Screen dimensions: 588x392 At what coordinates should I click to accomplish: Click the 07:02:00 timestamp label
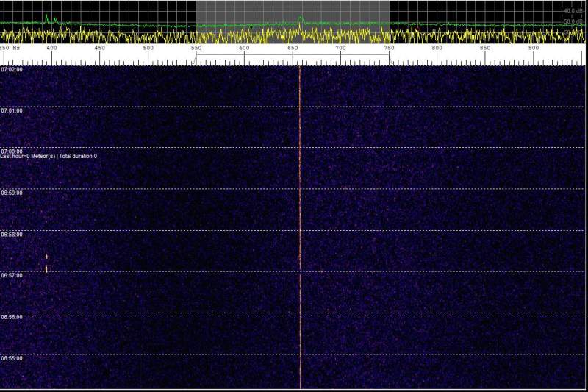tap(12, 70)
